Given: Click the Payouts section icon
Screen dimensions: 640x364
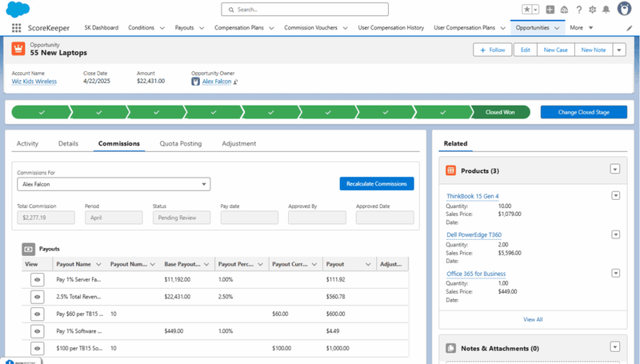Looking at the screenshot, I should point(28,249).
